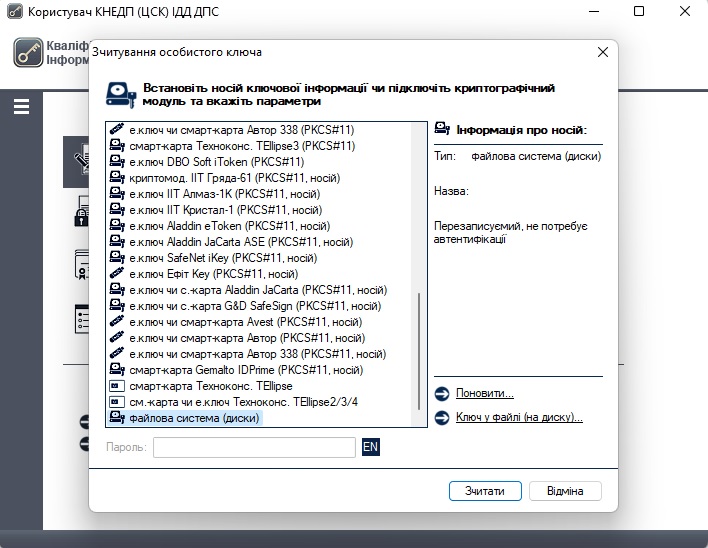The image size is (708, 548).
Task: Click media icon beside 'G&D SafeSign'
Action: 117,306
